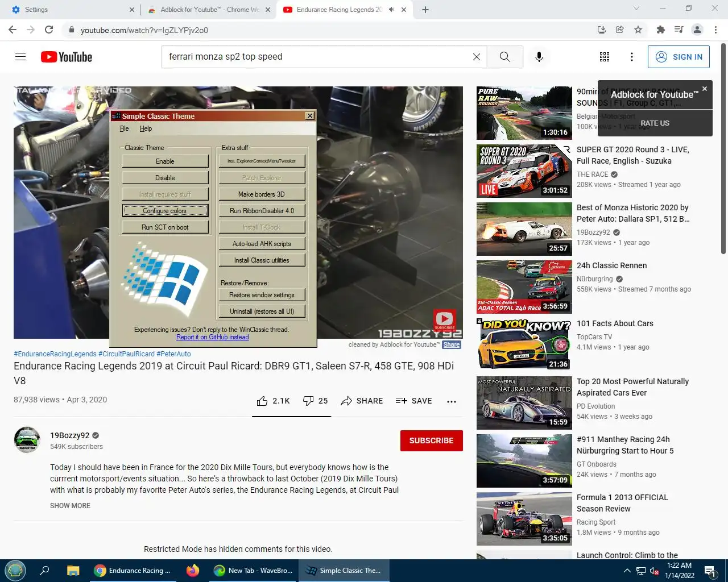Open File Explorer from taskbar
The width and height of the screenshot is (728, 582).
(73, 571)
